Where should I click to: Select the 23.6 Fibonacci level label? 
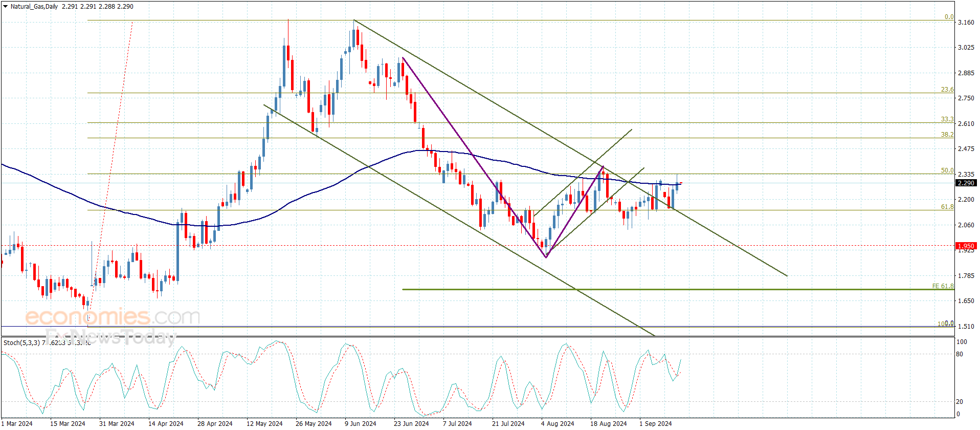coord(947,90)
